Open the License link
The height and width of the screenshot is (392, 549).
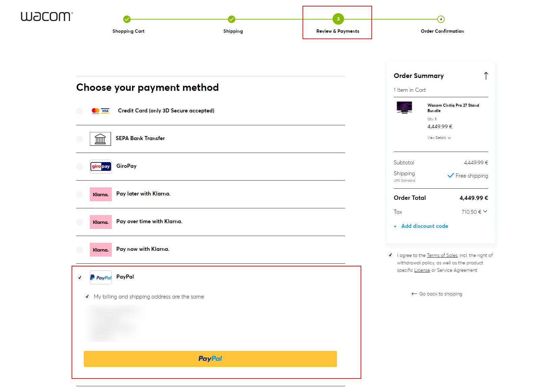tap(422, 270)
